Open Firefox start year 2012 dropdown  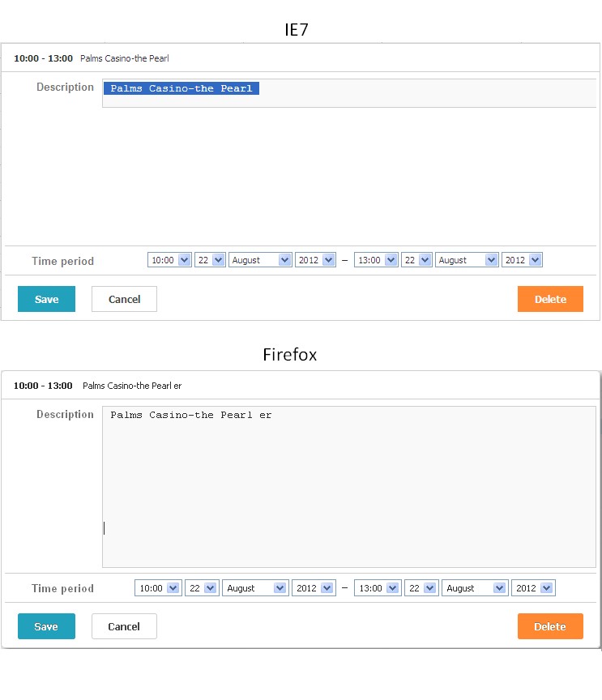pos(314,588)
